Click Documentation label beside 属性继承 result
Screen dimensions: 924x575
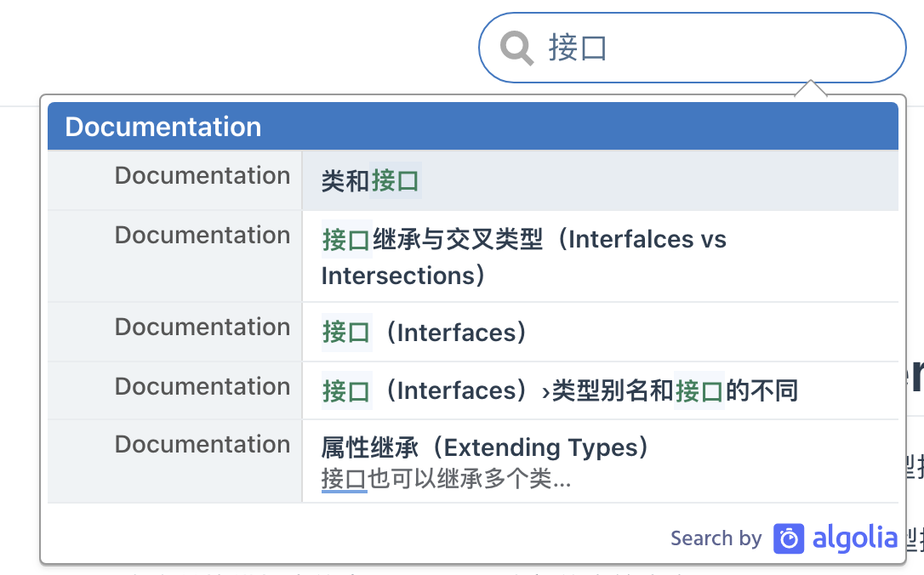(x=202, y=444)
